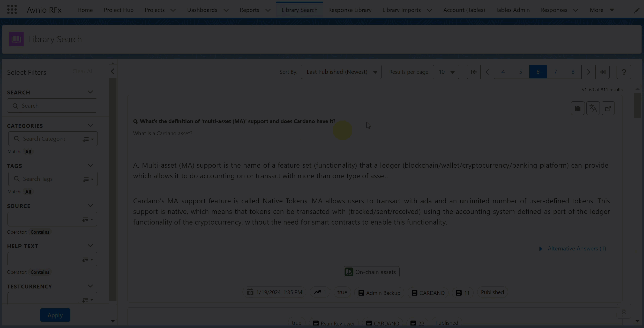
Task: Expand Alternative Answers (1)
Action: click(573, 248)
